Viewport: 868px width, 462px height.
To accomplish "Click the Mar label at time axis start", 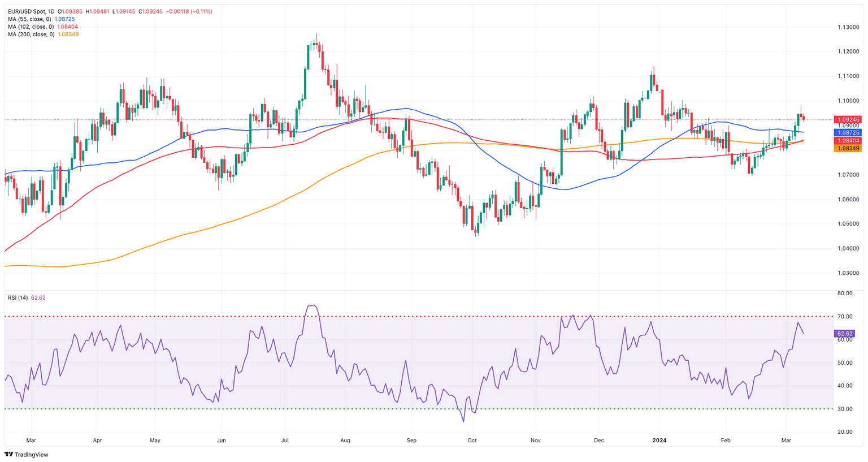I will (x=31, y=440).
